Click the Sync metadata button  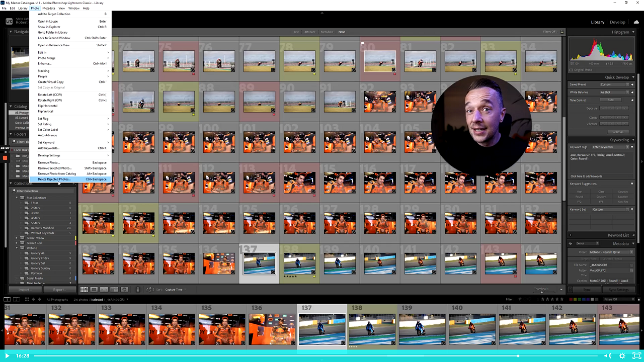click(x=587, y=290)
